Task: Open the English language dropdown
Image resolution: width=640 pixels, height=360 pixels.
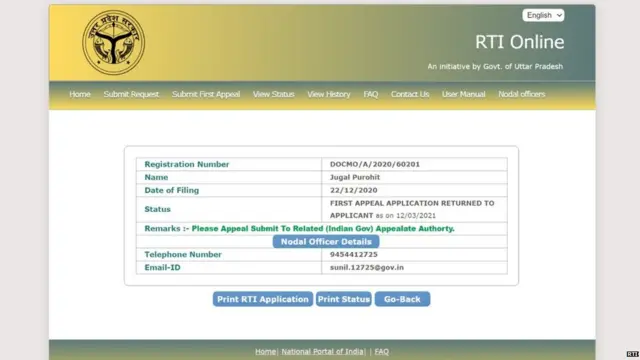Action: click(543, 15)
